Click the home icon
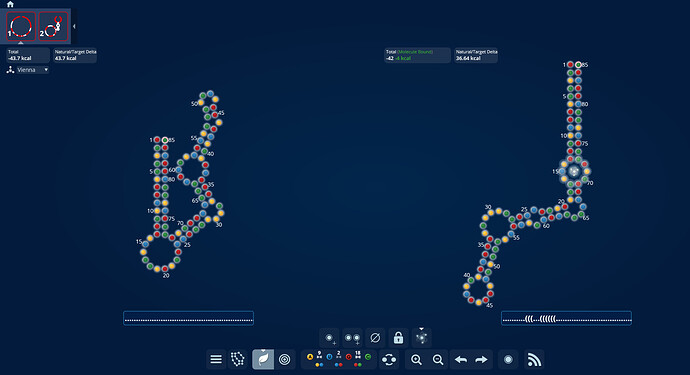This screenshot has width=690, height=375. 10,4
